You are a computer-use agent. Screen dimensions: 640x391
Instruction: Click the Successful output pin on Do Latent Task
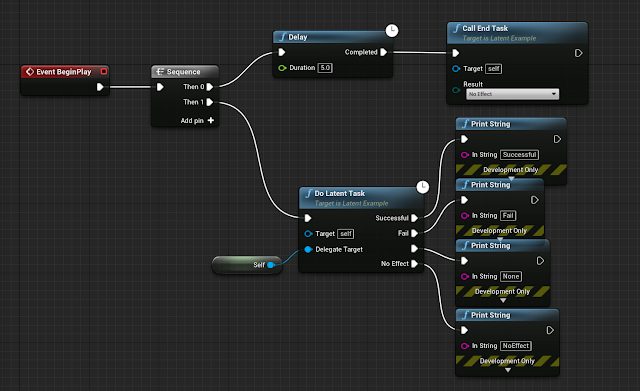415,218
